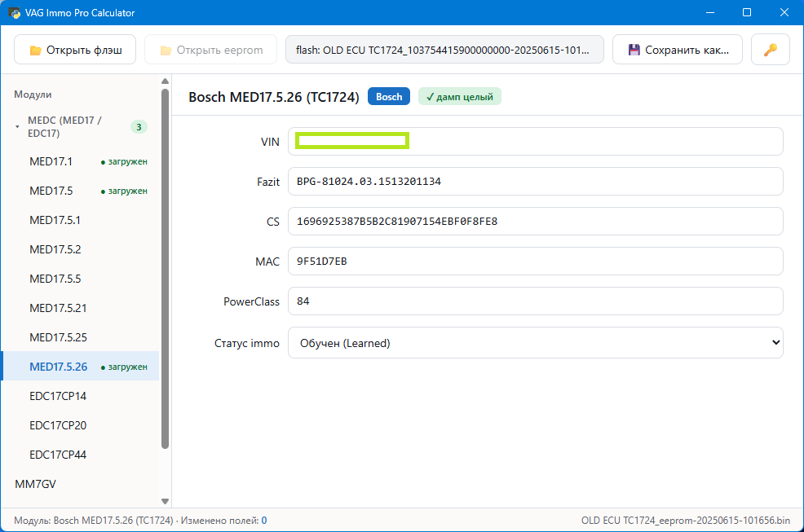The width and height of the screenshot is (804, 532).
Task: Select the EDC17CP14 module
Action: (81, 396)
